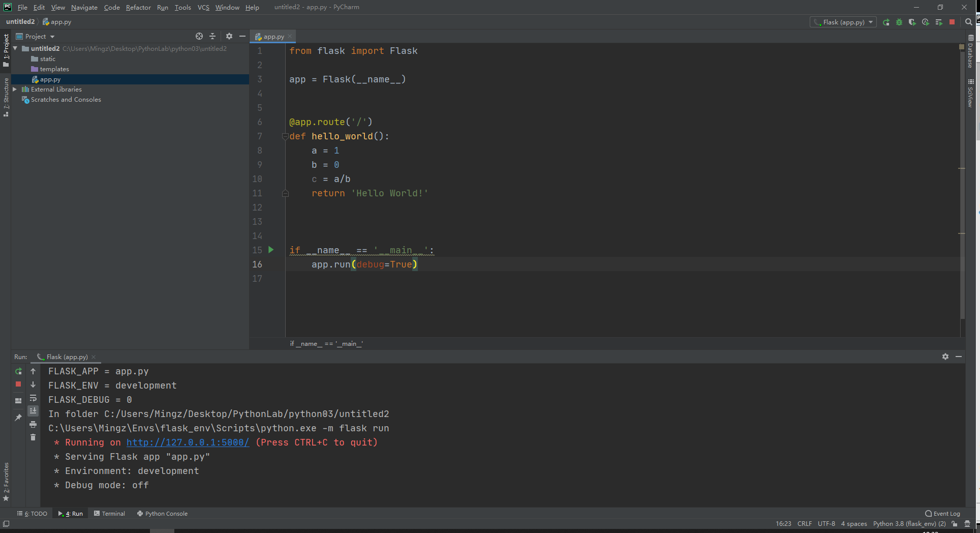Click run gutter arrow at line 15
Image resolution: width=980 pixels, height=533 pixels.
(x=271, y=250)
